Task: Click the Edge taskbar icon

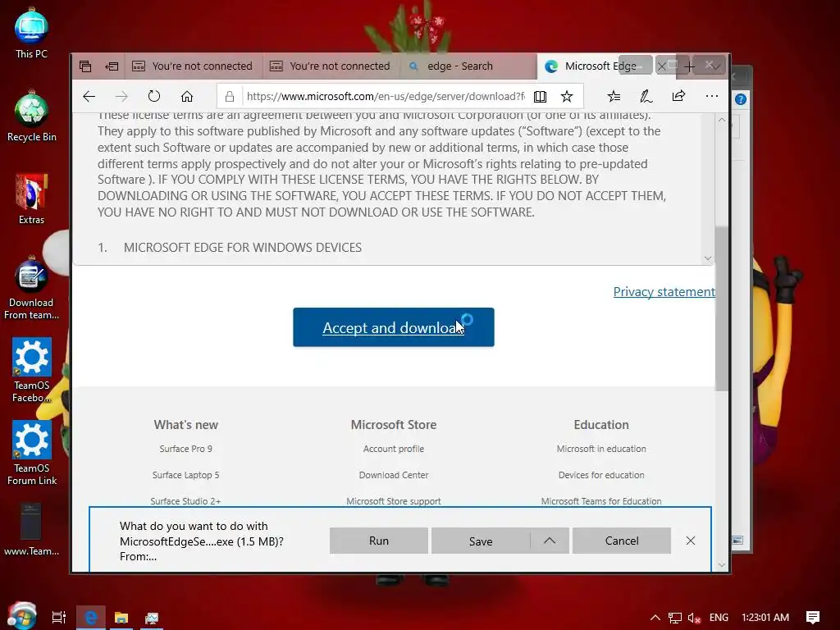Action: [90, 618]
